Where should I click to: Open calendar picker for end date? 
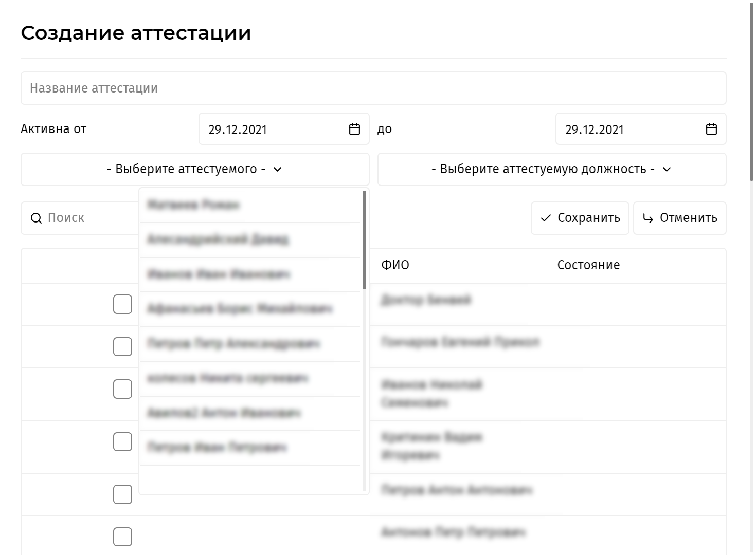711,129
